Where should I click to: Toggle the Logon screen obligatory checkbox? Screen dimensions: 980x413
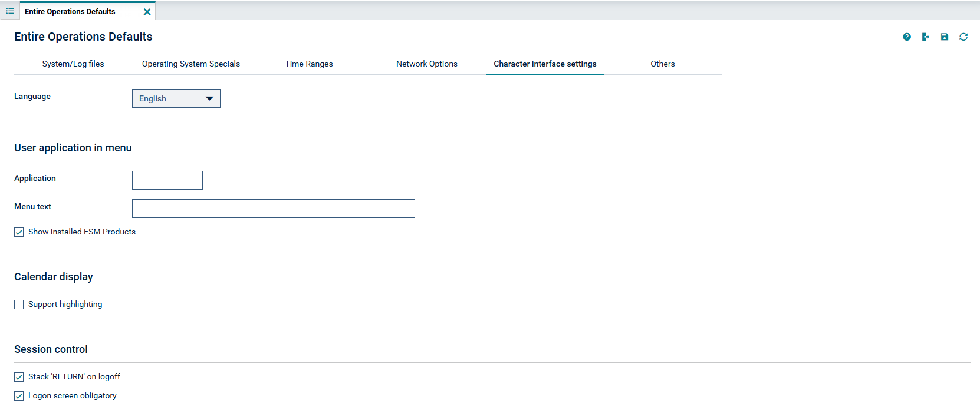click(19, 396)
